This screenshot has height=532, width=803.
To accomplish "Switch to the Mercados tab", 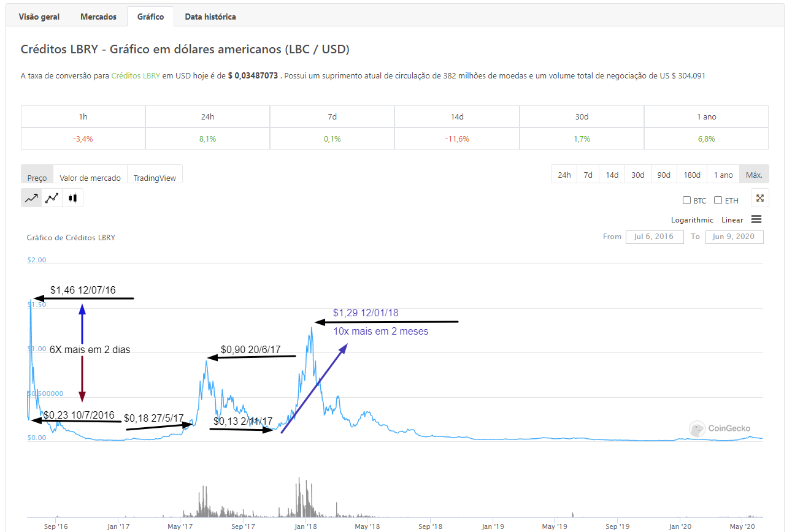I will (x=98, y=17).
